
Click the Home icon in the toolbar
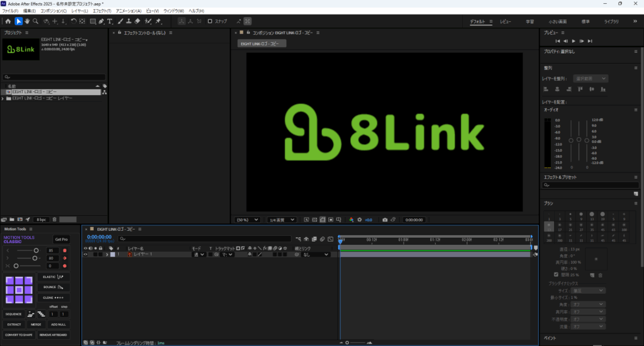click(x=8, y=21)
